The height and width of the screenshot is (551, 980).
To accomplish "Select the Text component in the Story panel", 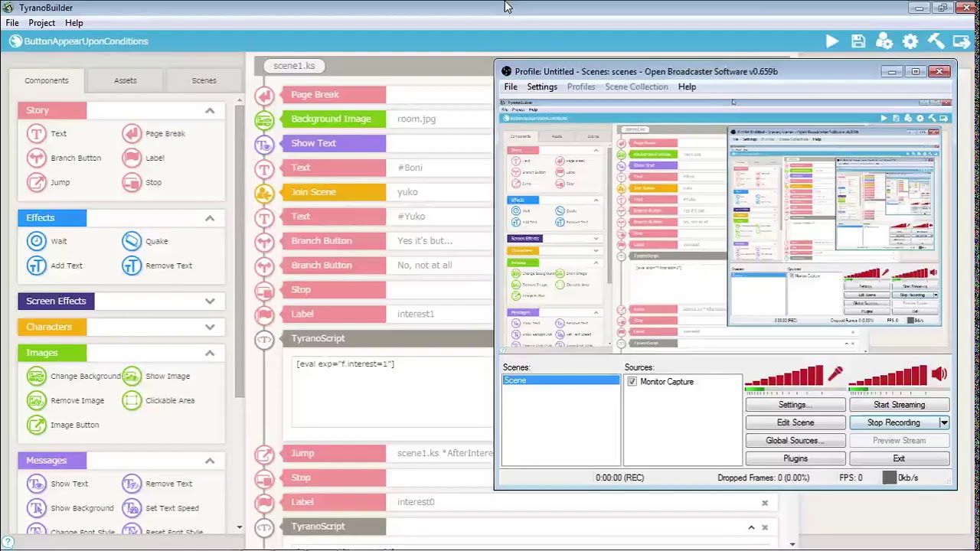I will tap(47, 134).
